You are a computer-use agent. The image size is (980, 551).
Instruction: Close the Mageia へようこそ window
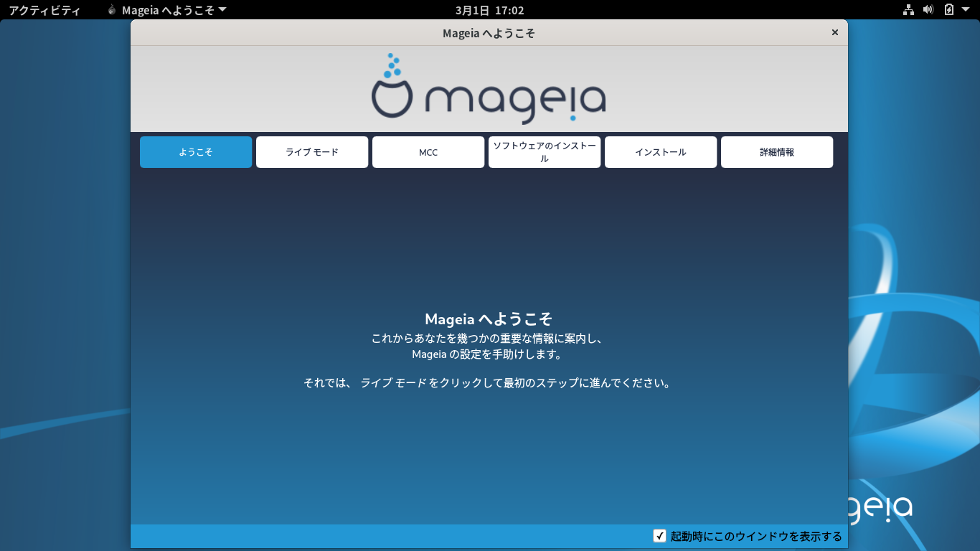(x=834, y=32)
